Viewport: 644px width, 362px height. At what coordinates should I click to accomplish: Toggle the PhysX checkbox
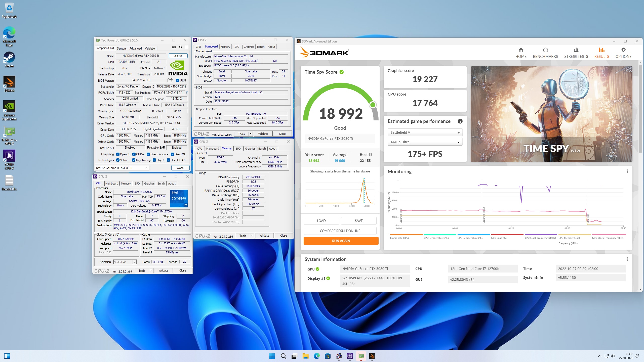point(154,160)
